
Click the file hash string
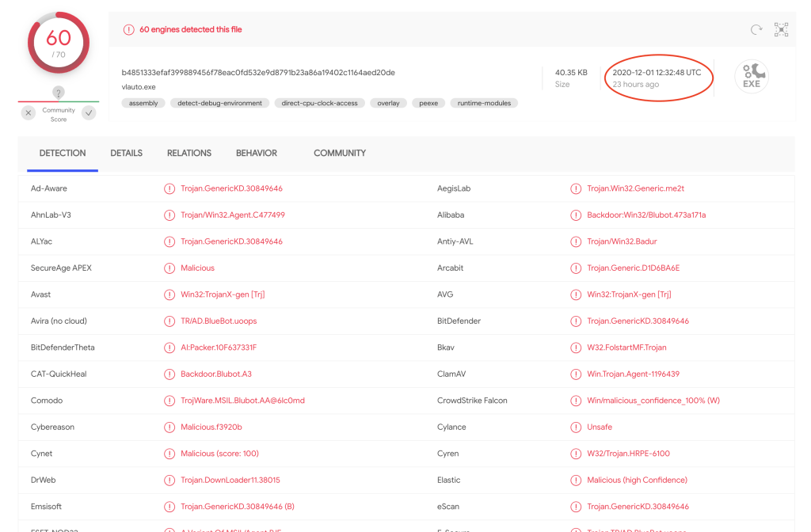258,72
